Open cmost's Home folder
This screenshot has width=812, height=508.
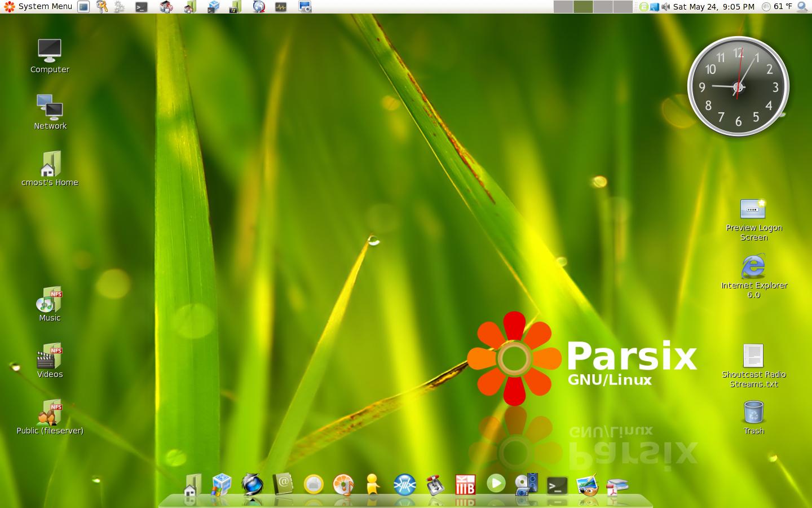click(x=50, y=169)
